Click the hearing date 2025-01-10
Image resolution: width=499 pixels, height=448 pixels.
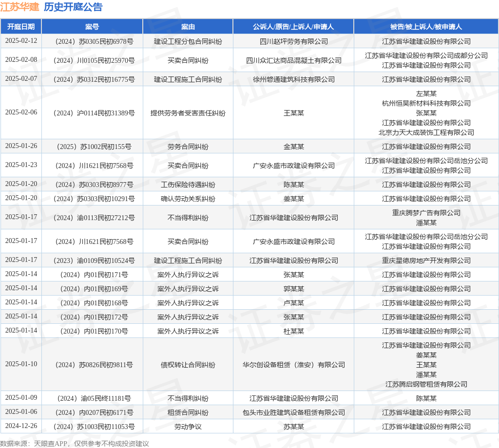coord(21,364)
